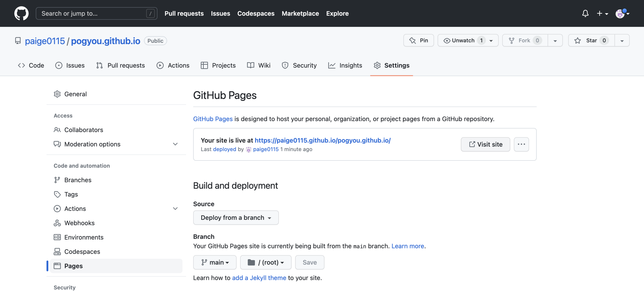Image resolution: width=644 pixels, height=291 pixels.
Task: Open the Deploy from a branch dropdown
Action: (236, 217)
